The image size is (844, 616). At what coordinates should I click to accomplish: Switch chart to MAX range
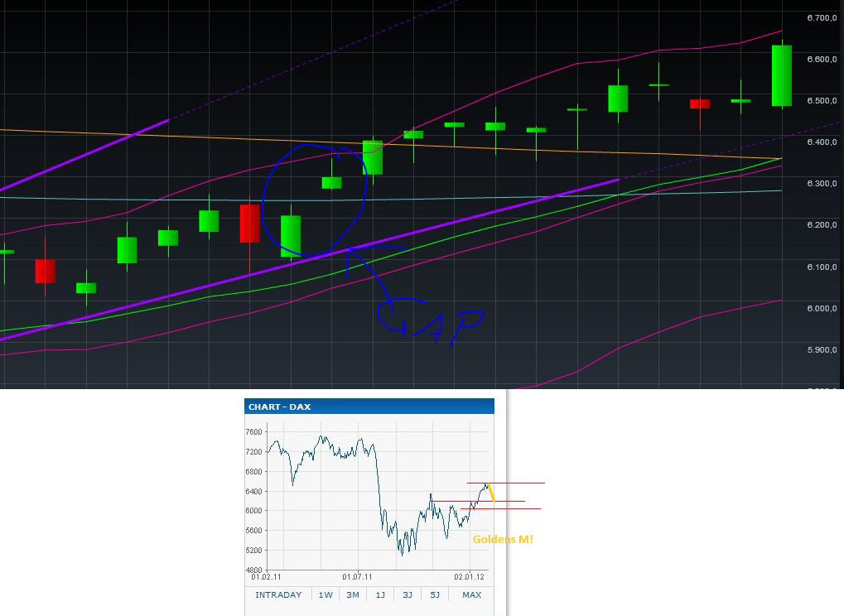470,594
